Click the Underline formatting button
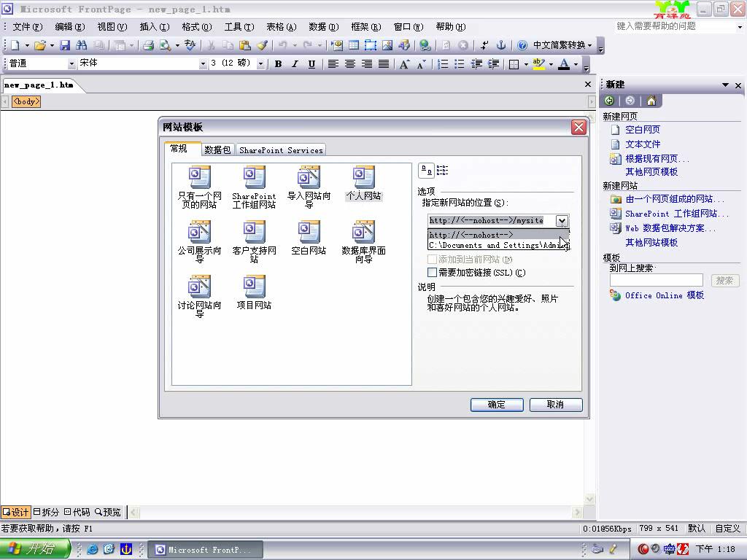Screen dimensions: 747x560 (311, 64)
